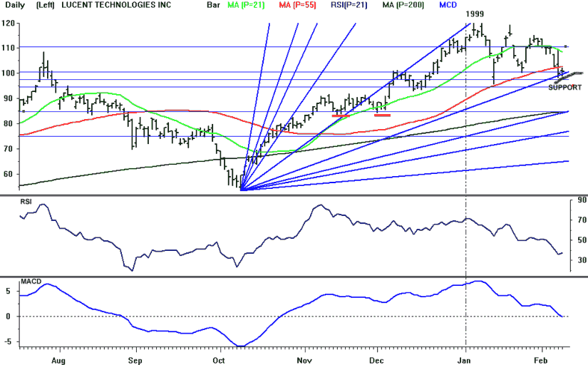The image size is (588, 365).
Task: Click the RSI axis value 30
Action: (x=582, y=260)
